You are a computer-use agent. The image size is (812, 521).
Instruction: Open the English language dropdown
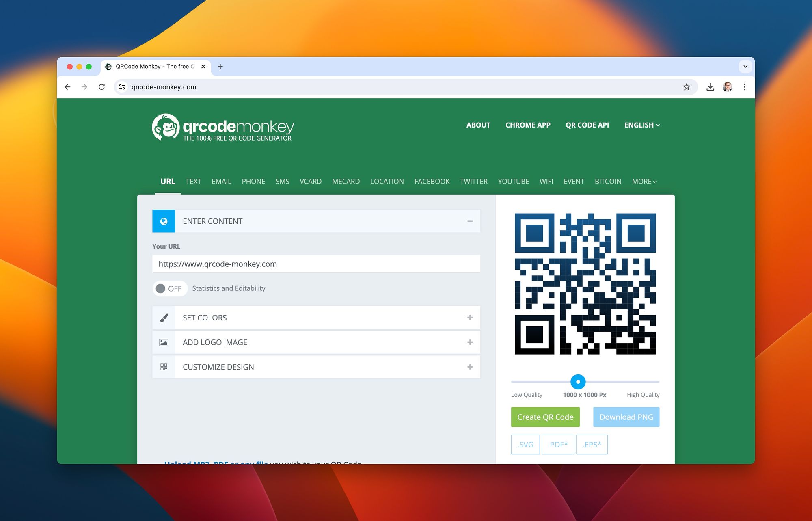pyautogui.click(x=642, y=125)
